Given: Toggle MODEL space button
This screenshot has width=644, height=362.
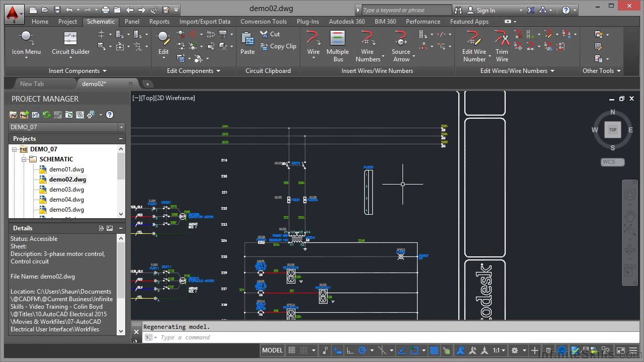Looking at the screenshot, I should click(x=273, y=350).
